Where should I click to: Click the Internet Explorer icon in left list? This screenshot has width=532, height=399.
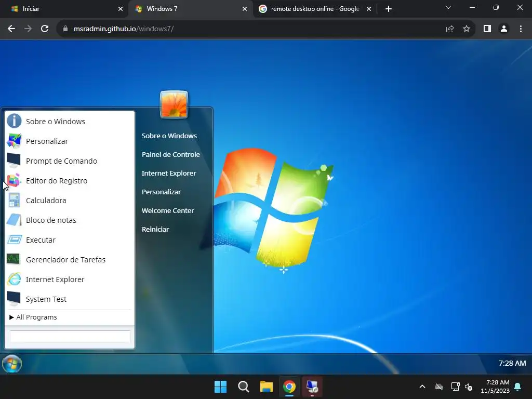[14, 279]
